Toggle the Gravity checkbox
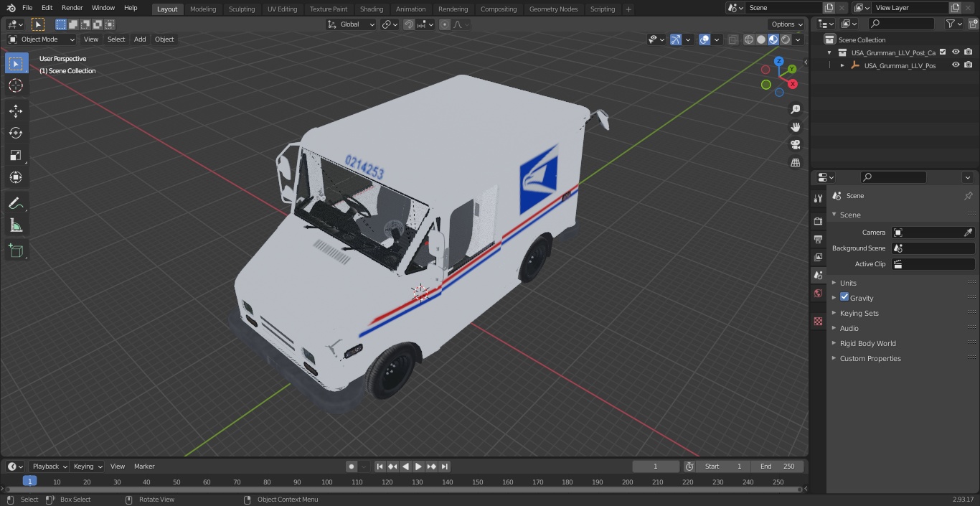The image size is (980, 506). pyautogui.click(x=844, y=297)
